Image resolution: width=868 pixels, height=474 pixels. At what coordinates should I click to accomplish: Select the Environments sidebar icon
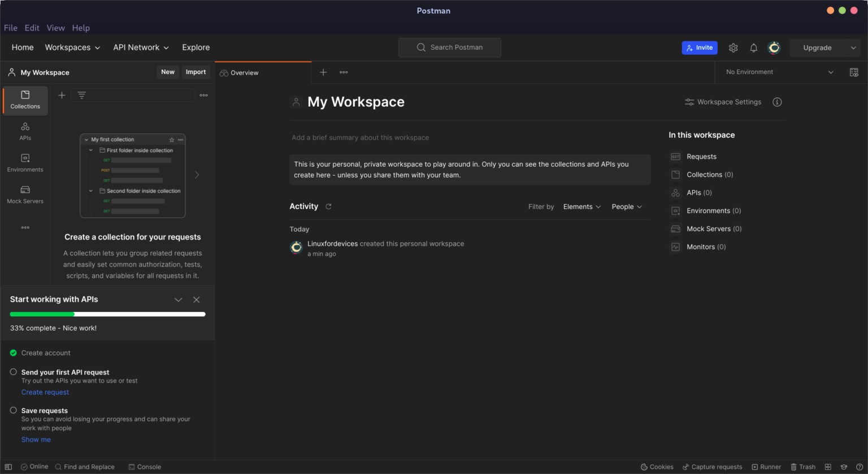25,163
